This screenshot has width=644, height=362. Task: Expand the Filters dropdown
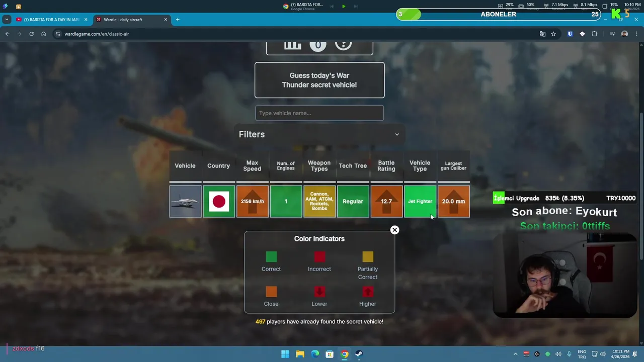tap(319, 134)
